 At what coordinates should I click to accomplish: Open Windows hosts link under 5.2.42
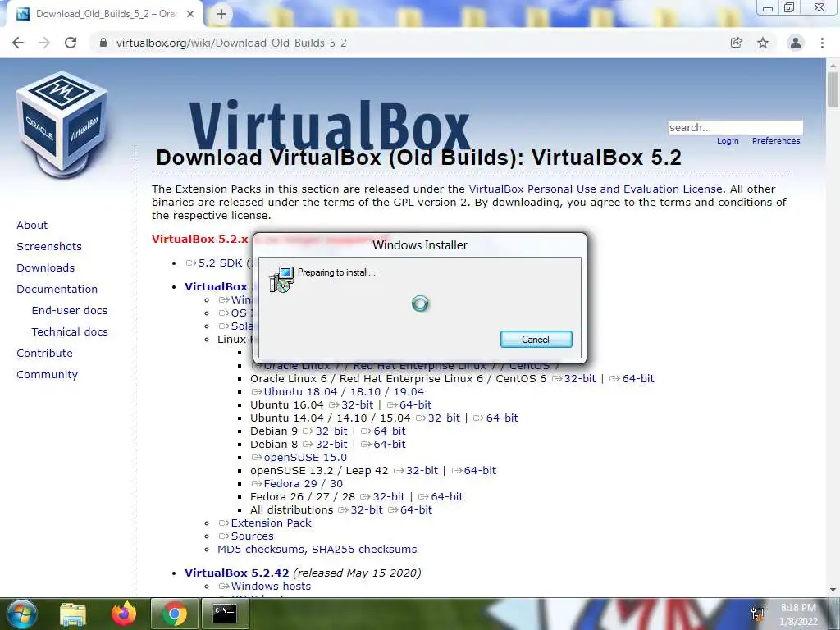(271, 587)
